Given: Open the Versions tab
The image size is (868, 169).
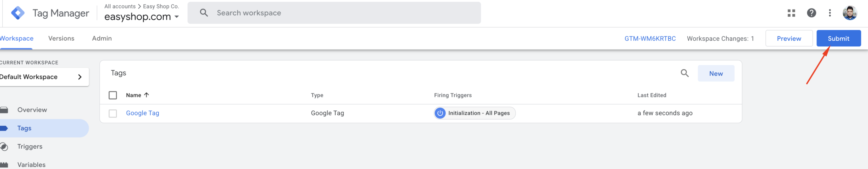Looking at the screenshot, I should (x=61, y=38).
